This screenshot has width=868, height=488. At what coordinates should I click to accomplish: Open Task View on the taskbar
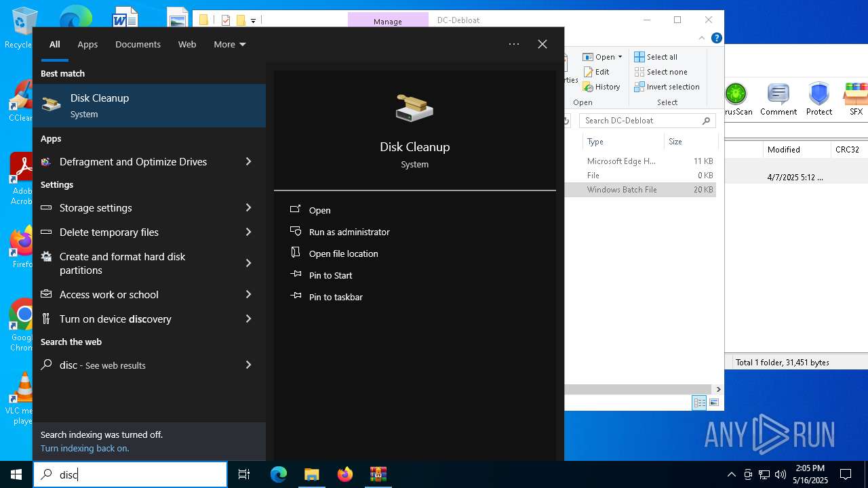pyautogui.click(x=244, y=474)
